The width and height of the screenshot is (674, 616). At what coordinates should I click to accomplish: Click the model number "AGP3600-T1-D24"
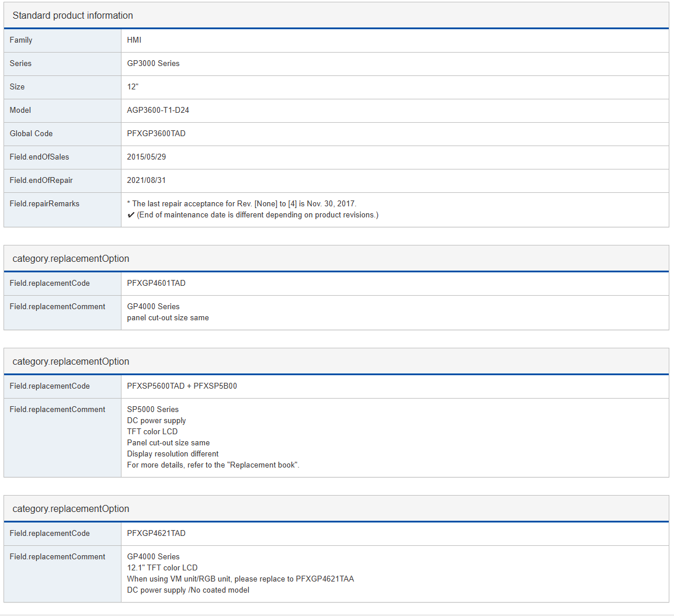[x=158, y=110]
